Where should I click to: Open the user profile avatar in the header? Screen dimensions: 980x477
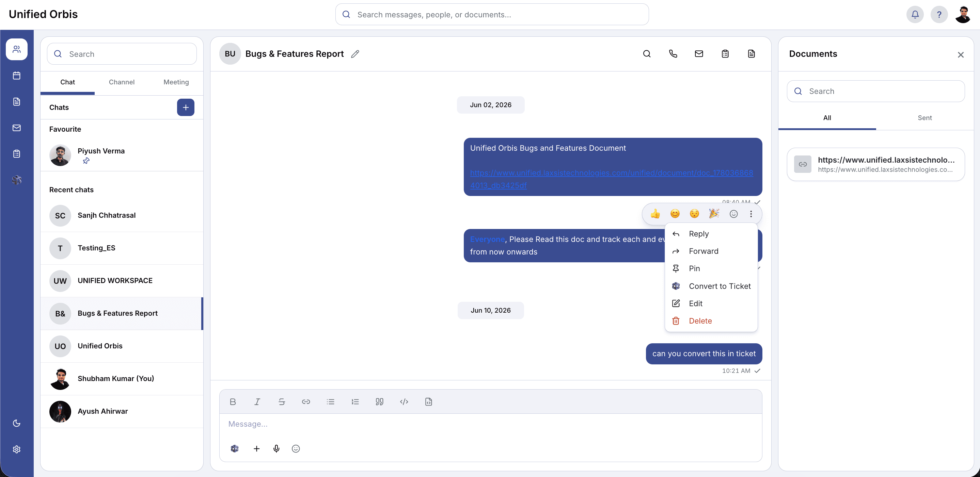tap(963, 14)
